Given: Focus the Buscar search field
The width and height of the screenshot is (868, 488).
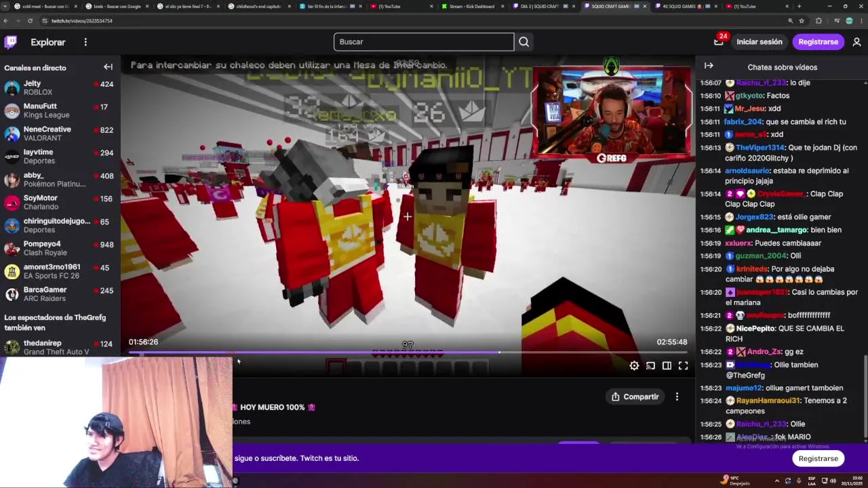Looking at the screenshot, I should 424,42.
